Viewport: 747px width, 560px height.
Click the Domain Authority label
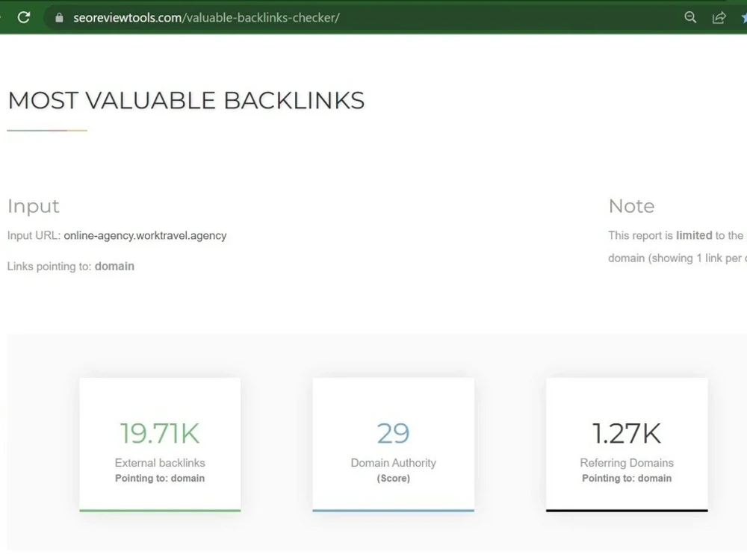click(x=393, y=463)
